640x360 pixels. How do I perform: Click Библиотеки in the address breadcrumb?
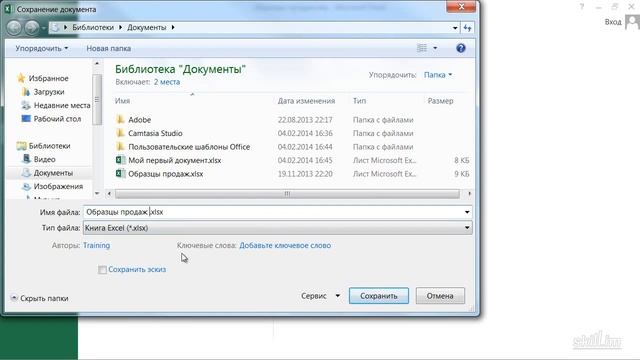(93, 27)
